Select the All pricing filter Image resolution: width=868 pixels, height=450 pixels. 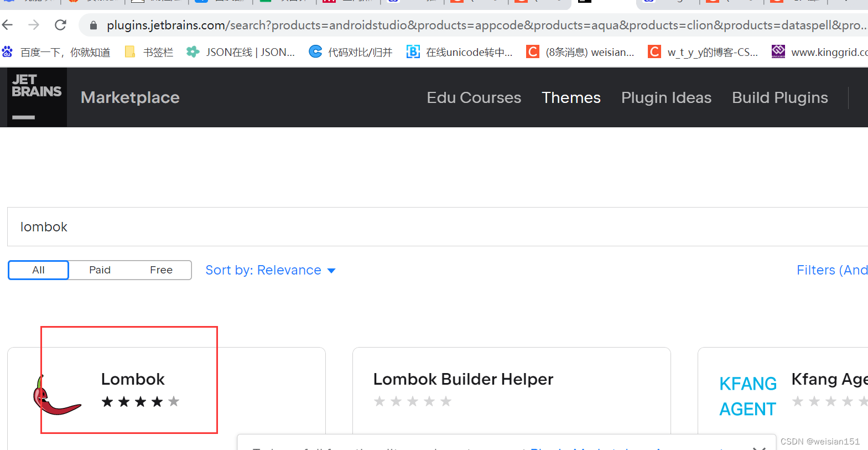click(x=38, y=270)
